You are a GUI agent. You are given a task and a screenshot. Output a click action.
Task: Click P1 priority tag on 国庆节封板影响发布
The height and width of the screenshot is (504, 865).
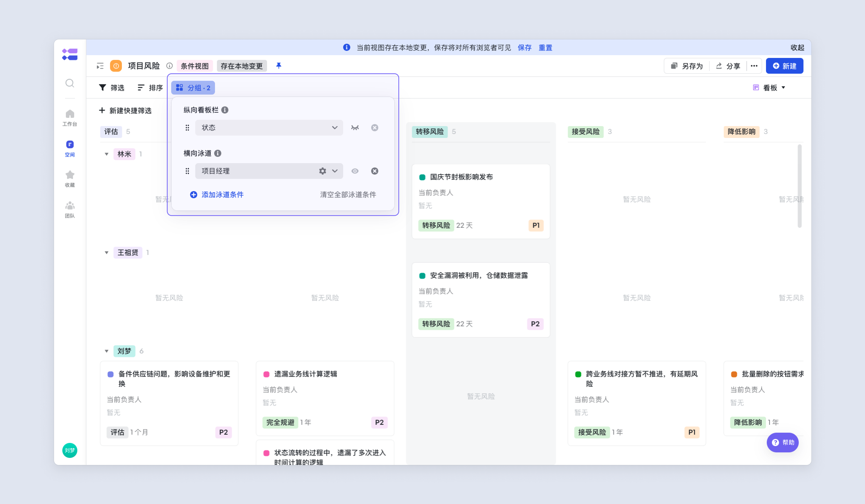[x=536, y=225]
